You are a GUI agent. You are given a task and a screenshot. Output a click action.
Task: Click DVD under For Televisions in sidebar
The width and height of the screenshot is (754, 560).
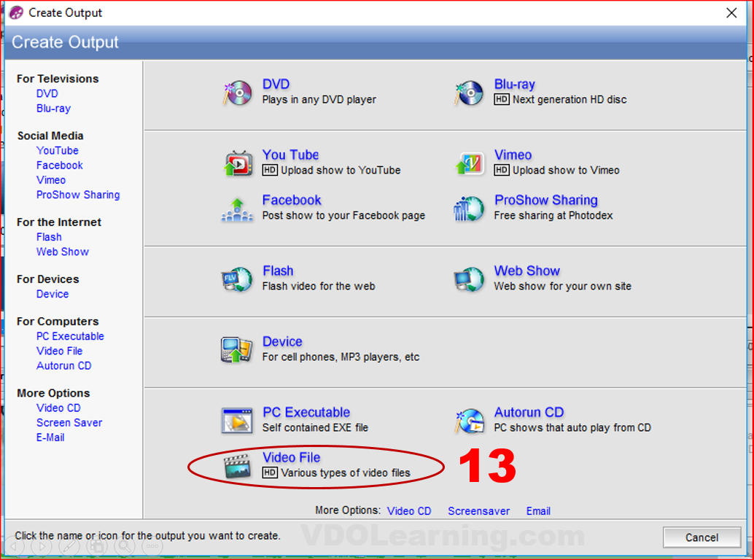click(47, 94)
